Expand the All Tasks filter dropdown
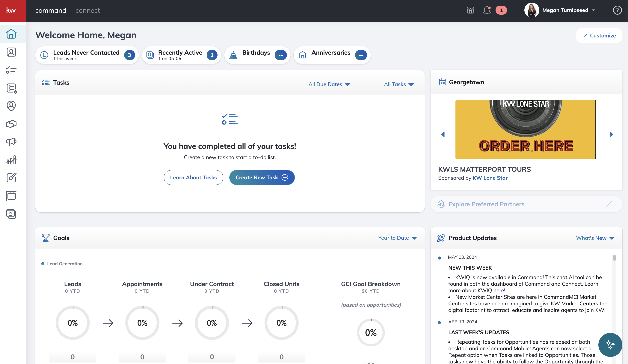Viewport: 628px width, 364px height. point(399,84)
